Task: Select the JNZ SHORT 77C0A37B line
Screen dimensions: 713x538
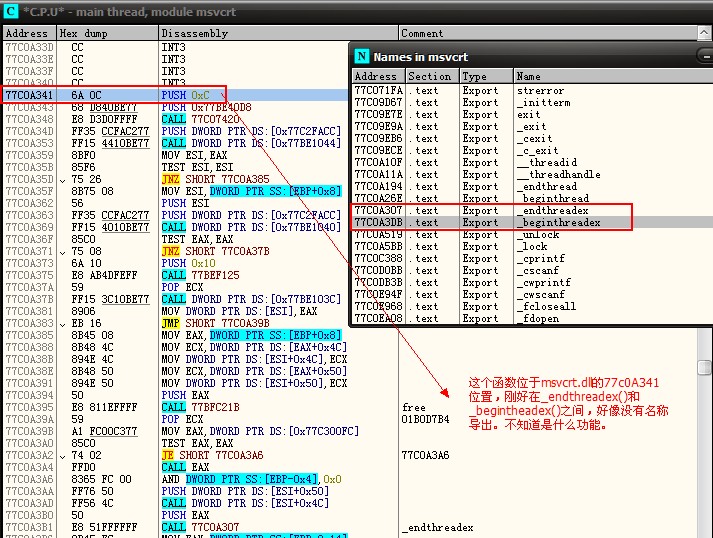Action: point(216,251)
